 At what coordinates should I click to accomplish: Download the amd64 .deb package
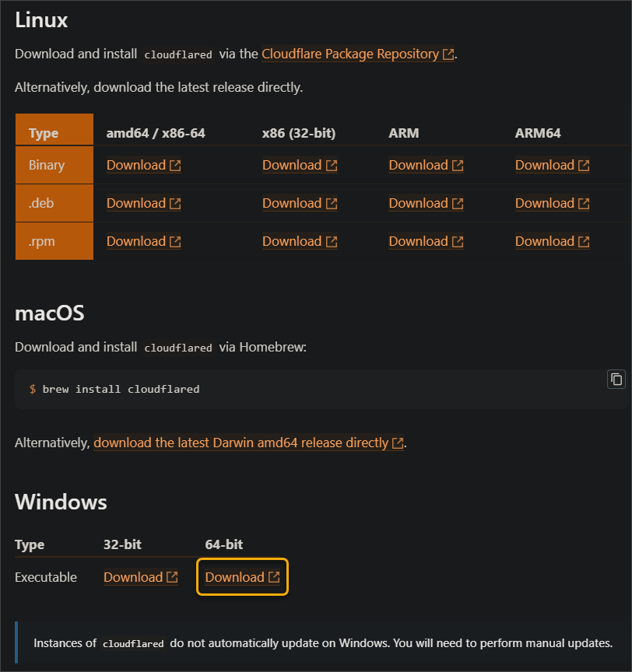pos(144,203)
